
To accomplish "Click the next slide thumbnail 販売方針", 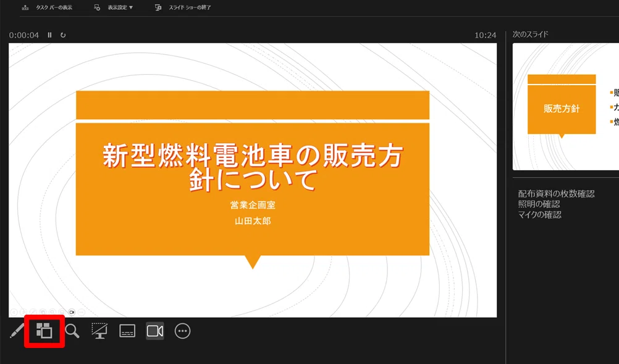I will pos(566,107).
